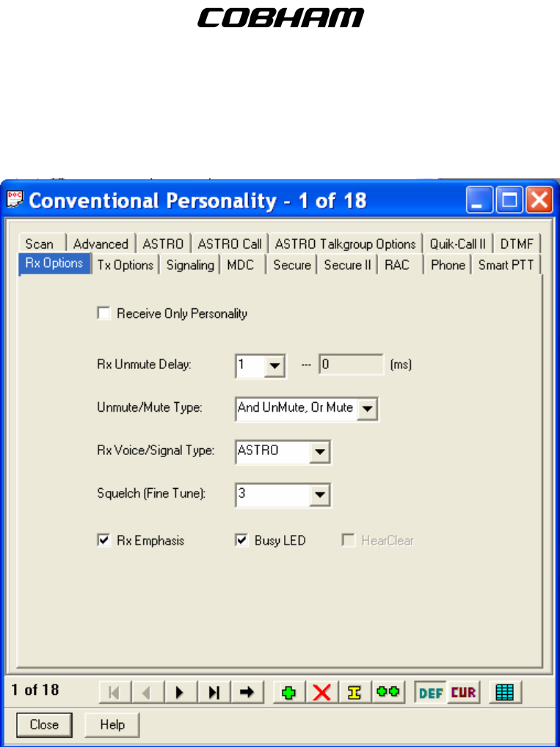Click the '1 of 18' record counter
Screen dimensions: 560x747
34,690
